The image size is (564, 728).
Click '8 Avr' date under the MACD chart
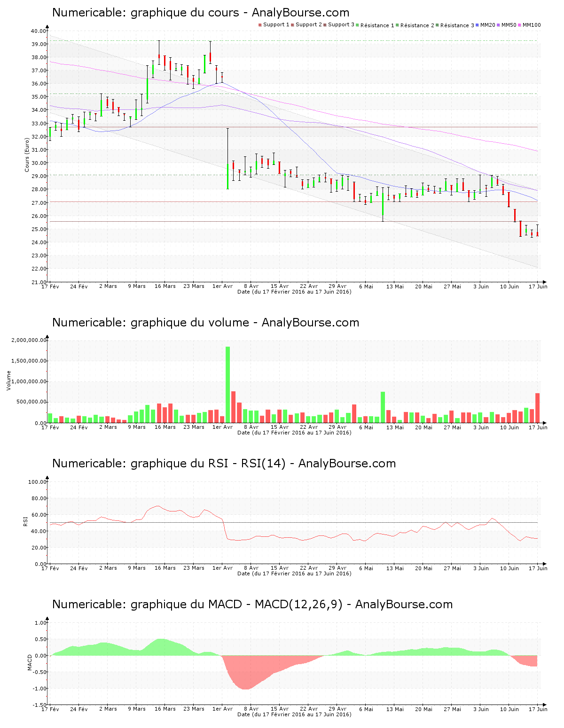[x=251, y=709]
